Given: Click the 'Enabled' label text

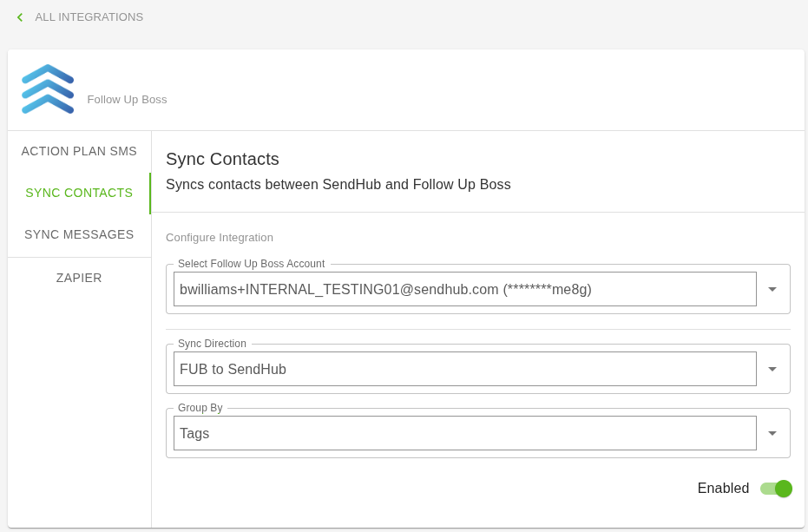Looking at the screenshot, I should click(723, 489).
